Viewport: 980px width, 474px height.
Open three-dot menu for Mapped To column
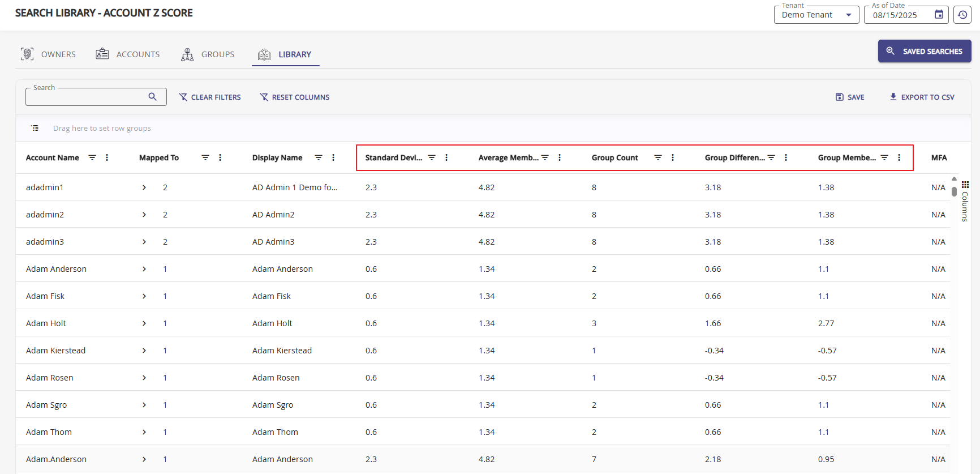(220, 157)
